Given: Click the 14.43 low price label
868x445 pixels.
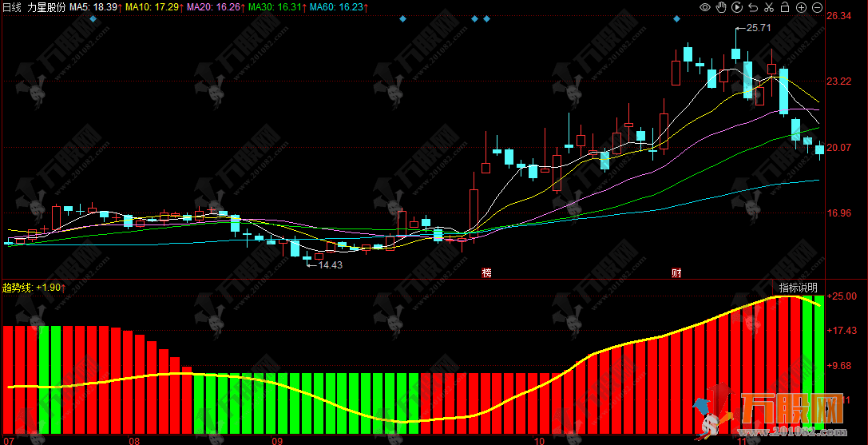Looking at the screenshot, I should (x=330, y=265).
